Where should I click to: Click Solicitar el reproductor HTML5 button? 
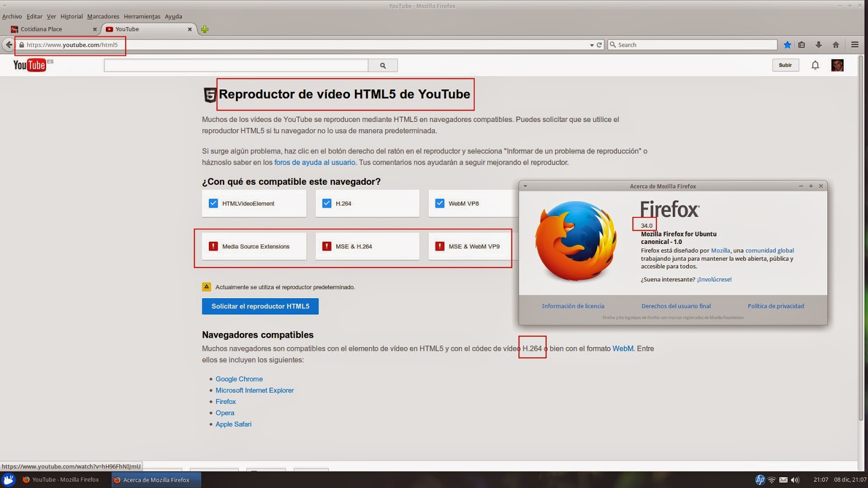pyautogui.click(x=260, y=306)
